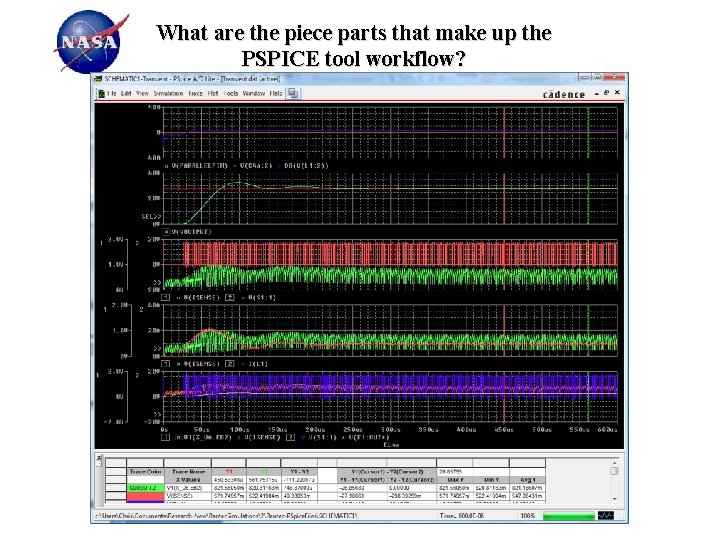The height and width of the screenshot is (540, 720).
Task: Select the V(E1:OUT+) trace legend
Action: point(369,438)
